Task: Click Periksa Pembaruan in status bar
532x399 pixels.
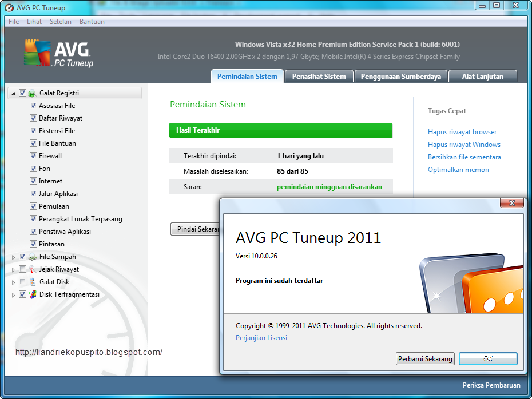Action: [491, 385]
